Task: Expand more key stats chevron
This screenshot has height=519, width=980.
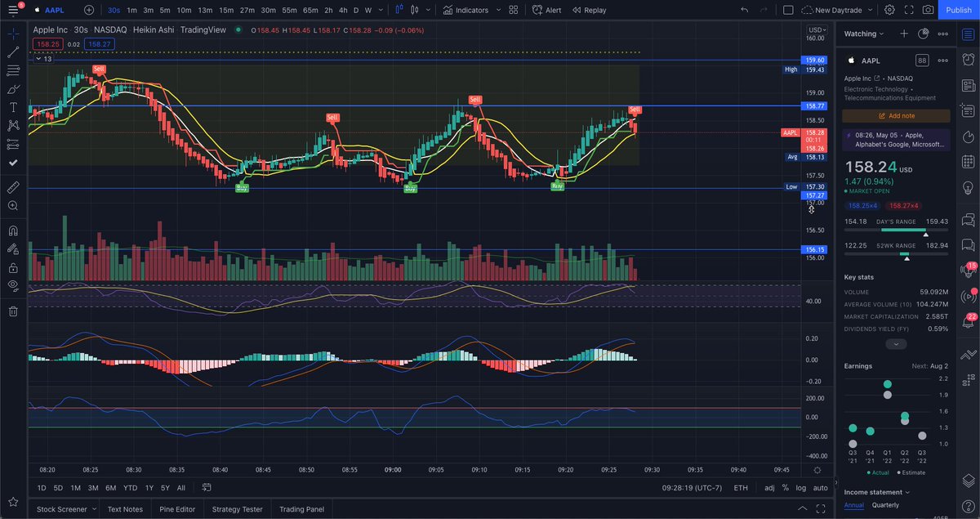Action: [896, 344]
